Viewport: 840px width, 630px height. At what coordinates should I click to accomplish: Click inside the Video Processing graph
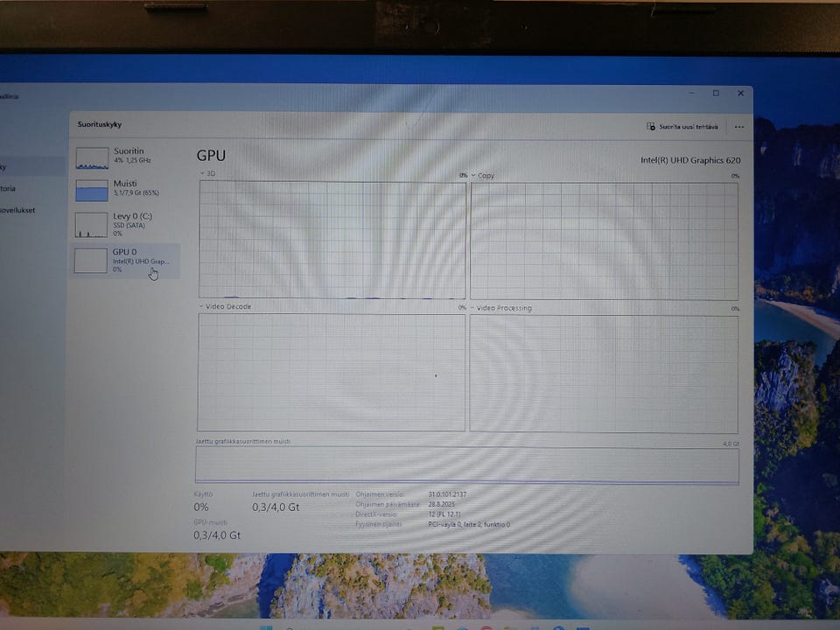[x=604, y=374]
